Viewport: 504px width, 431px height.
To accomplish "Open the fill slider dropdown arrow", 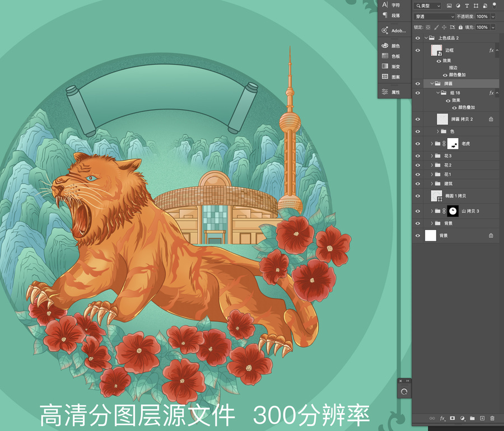I will [x=493, y=27].
